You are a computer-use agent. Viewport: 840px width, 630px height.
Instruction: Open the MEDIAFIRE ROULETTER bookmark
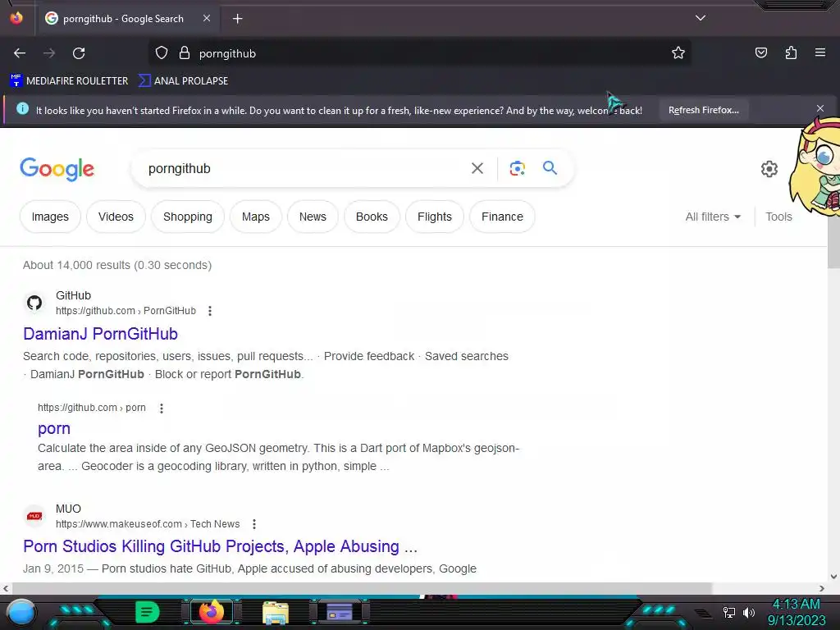point(69,81)
